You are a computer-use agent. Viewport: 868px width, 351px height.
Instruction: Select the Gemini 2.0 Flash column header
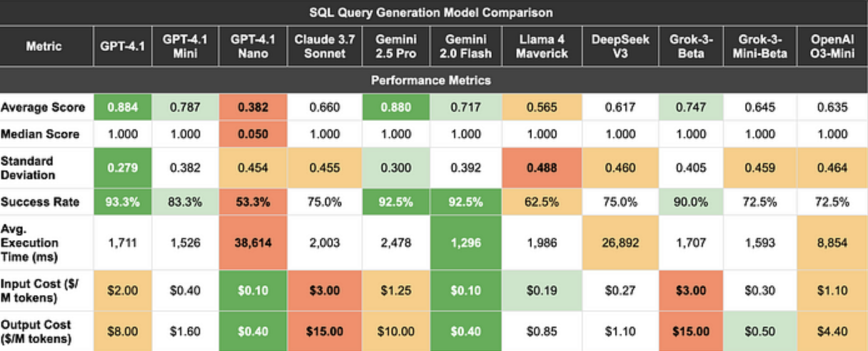click(x=466, y=46)
